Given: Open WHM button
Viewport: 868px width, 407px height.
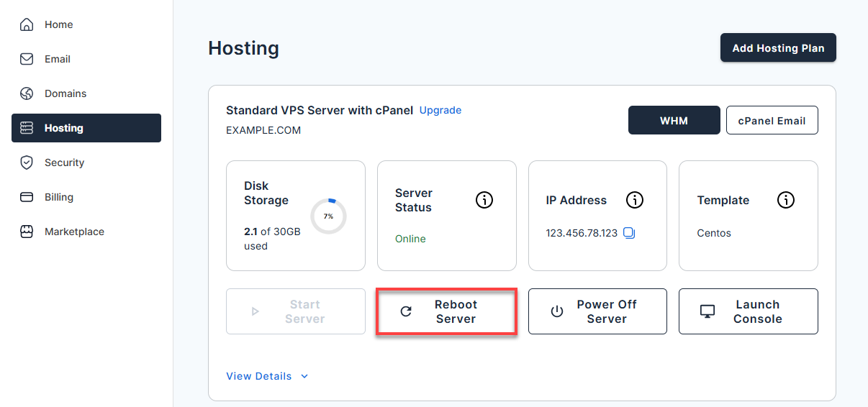Looking at the screenshot, I should 674,120.
